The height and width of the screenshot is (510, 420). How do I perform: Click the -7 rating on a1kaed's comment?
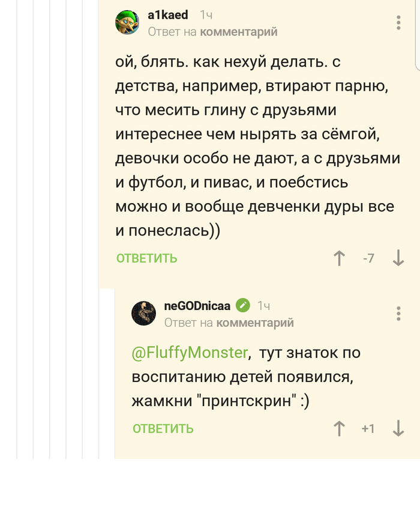pyautogui.click(x=368, y=258)
